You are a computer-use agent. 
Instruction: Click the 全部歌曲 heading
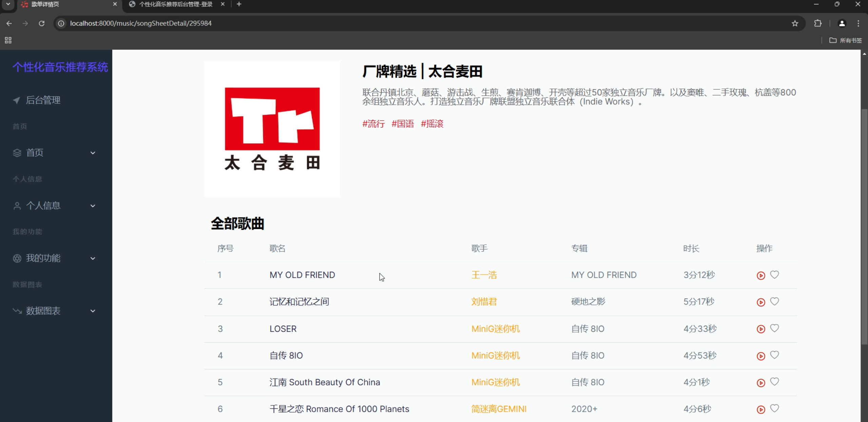point(237,224)
